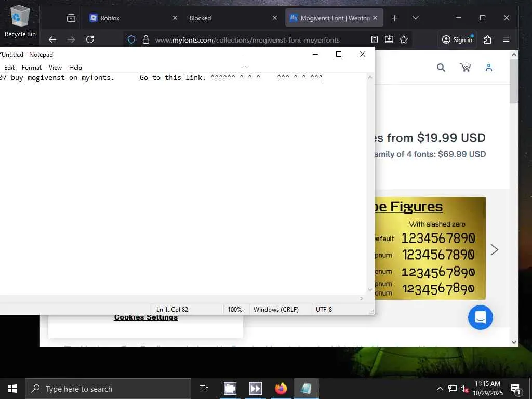This screenshot has width=532, height=399.
Task: Open Notepad Help menu
Action: tap(75, 68)
